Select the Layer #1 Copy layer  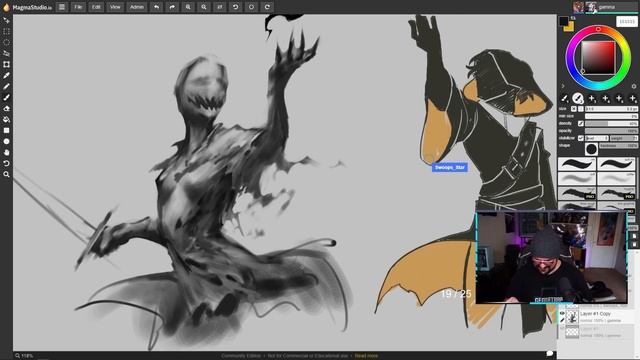(598, 317)
